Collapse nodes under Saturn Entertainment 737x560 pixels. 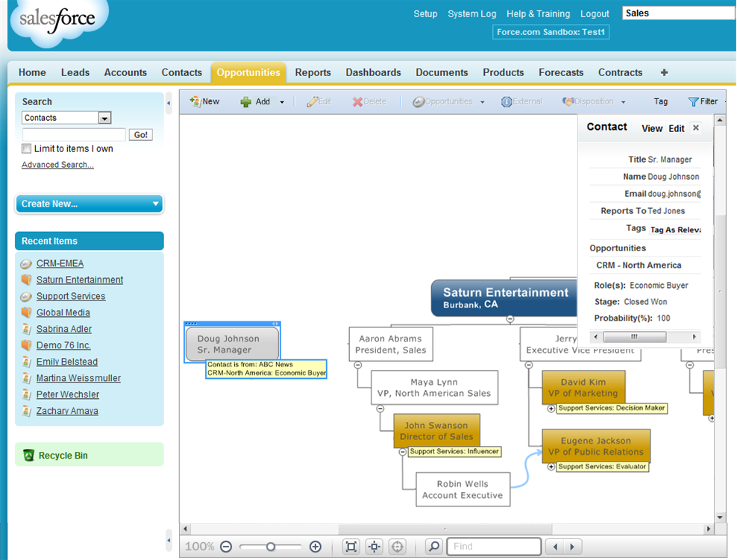pyautogui.click(x=510, y=319)
